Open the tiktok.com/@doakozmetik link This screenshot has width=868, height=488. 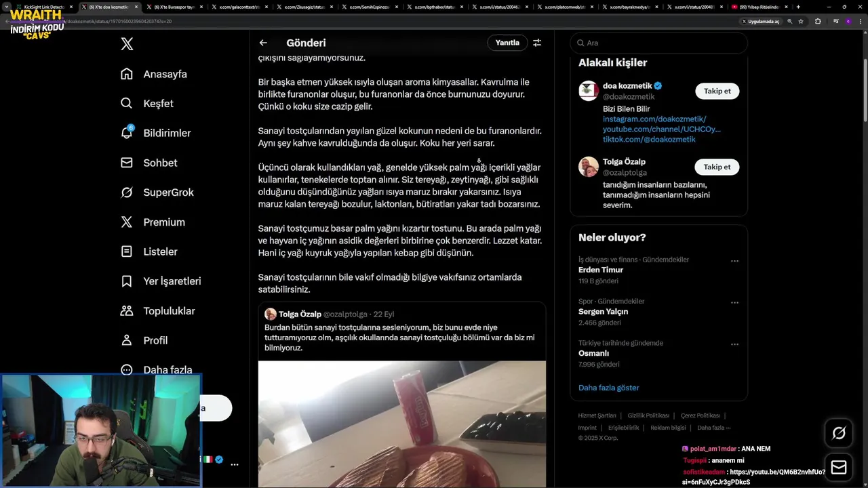[x=649, y=140]
